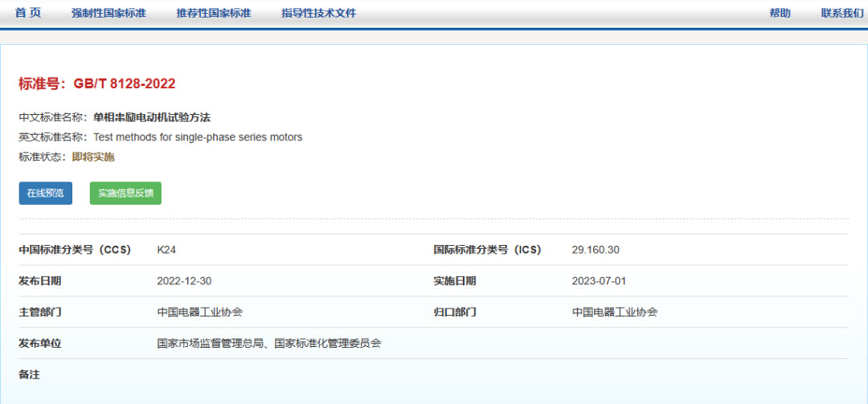Click the 备注 label
Screen dimensions: 868x404
click(30, 374)
